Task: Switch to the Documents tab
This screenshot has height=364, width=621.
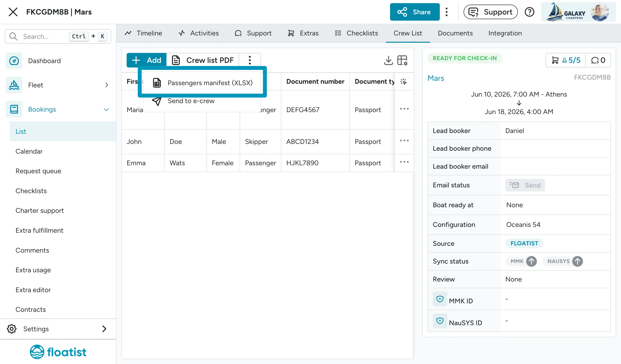Action: pos(455,33)
